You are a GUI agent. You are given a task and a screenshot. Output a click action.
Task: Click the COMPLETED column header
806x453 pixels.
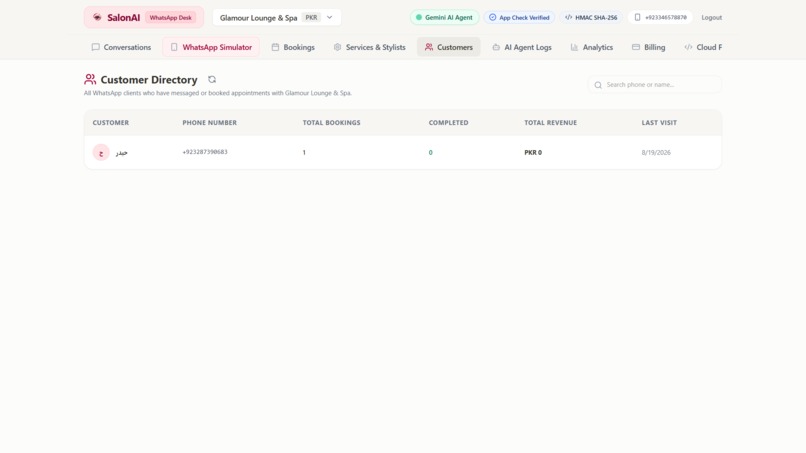pos(448,122)
